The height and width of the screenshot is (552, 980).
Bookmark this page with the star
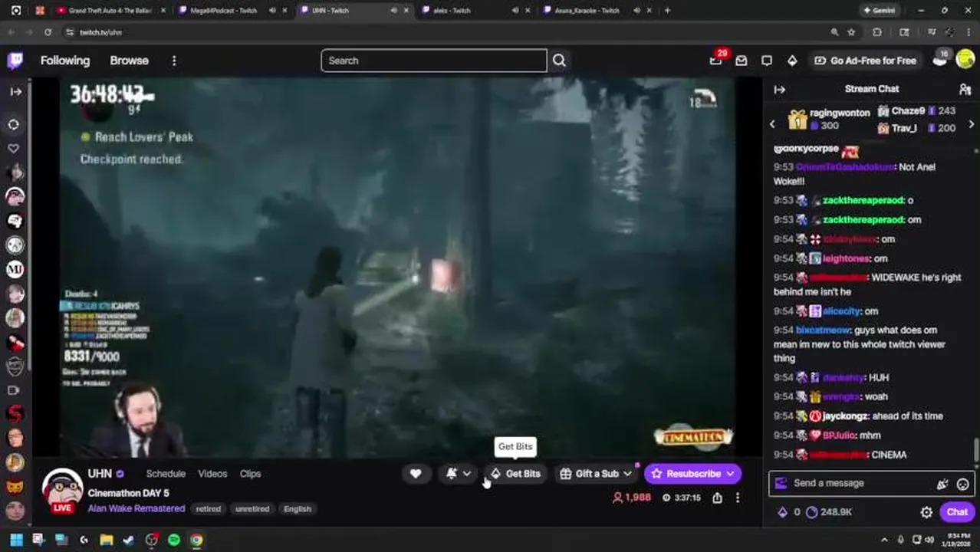[851, 32]
